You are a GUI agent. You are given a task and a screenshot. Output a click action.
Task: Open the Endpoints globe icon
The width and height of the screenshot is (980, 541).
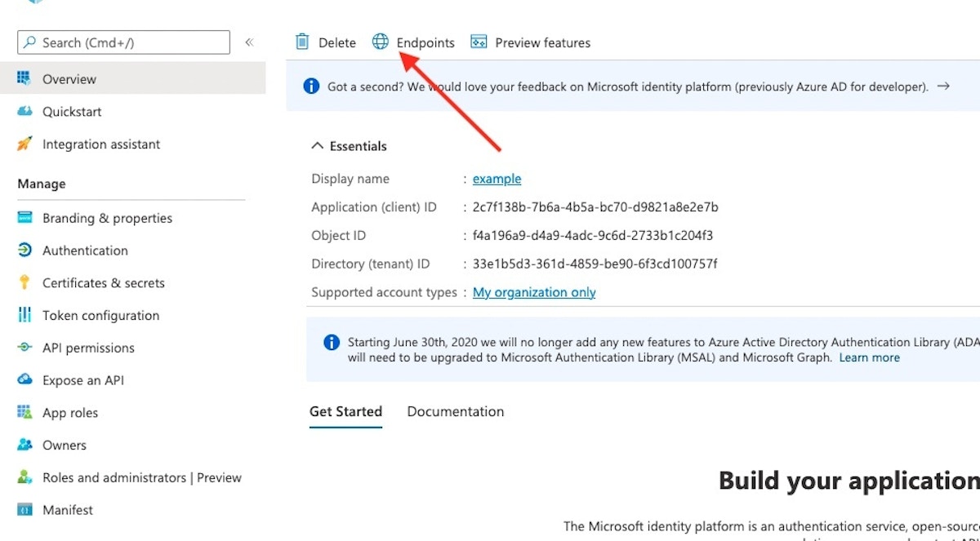pyautogui.click(x=381, y=42)
